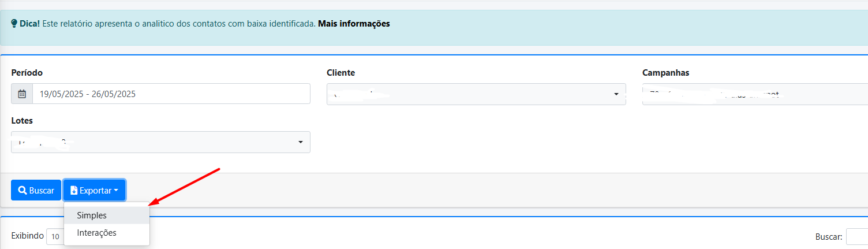Click the calendar icon beside Período
Image resolution: width=868 pixels, height=249 pixels.
point(22,94)
